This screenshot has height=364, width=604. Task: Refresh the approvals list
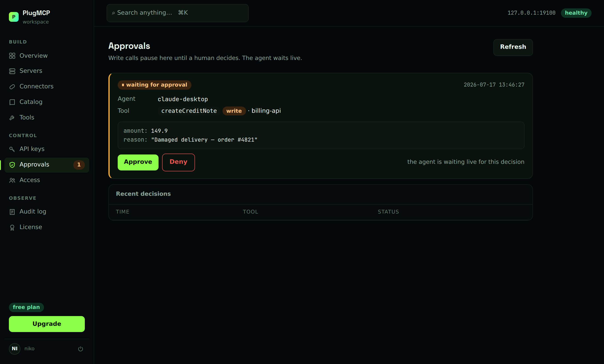[x=513, y=47]
